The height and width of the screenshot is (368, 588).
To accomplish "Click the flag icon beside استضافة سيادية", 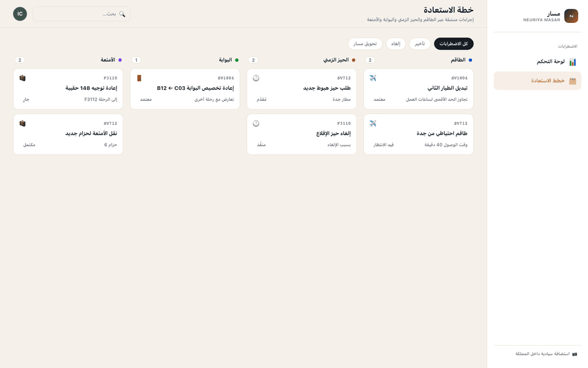I will (574, 354).
